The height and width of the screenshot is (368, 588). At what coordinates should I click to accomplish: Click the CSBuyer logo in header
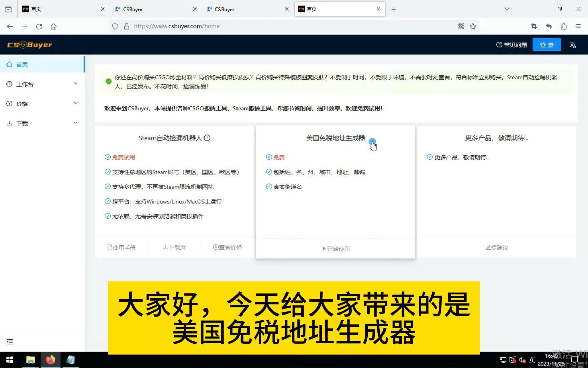(x=30, y=45)
